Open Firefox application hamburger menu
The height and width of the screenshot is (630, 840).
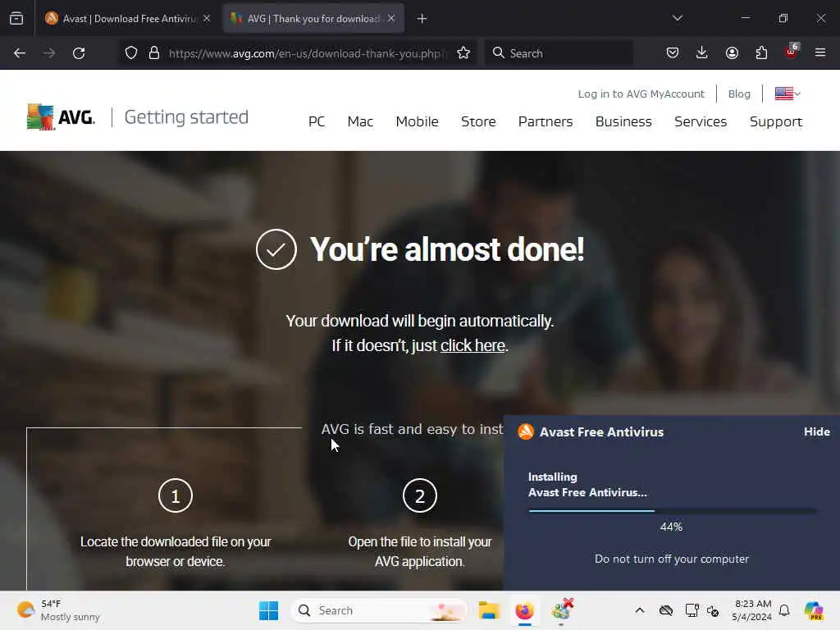click(820, 52)
